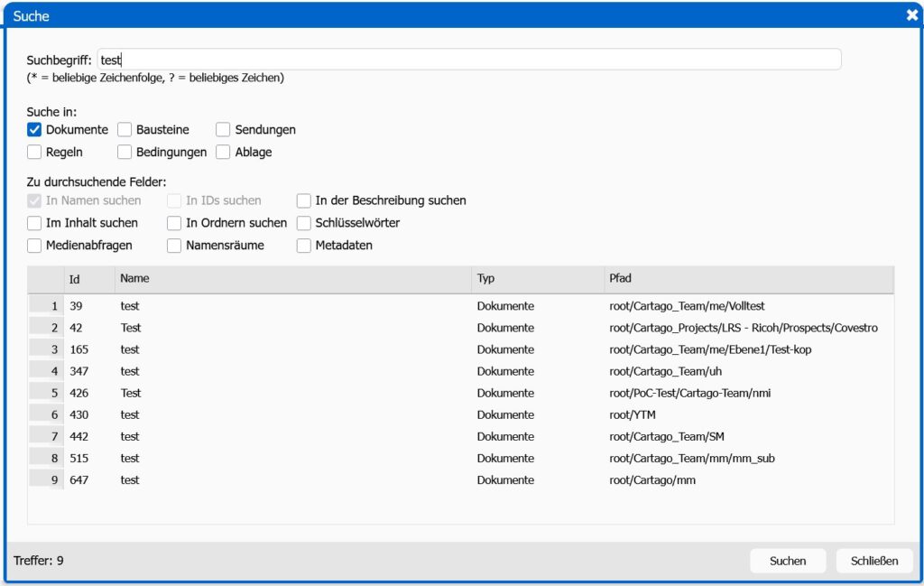Sort results by the Pfad column header
The image size is (924, 586).
749,280
